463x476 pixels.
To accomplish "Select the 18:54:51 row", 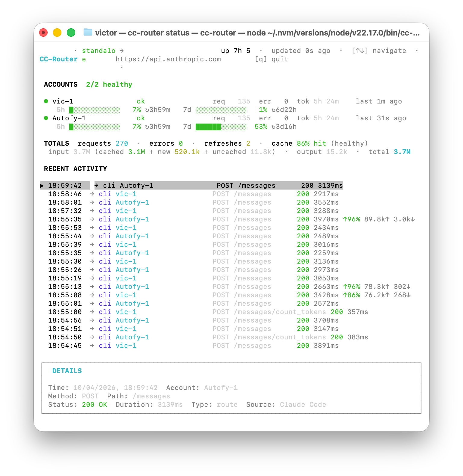I will [x=193, y=329].
